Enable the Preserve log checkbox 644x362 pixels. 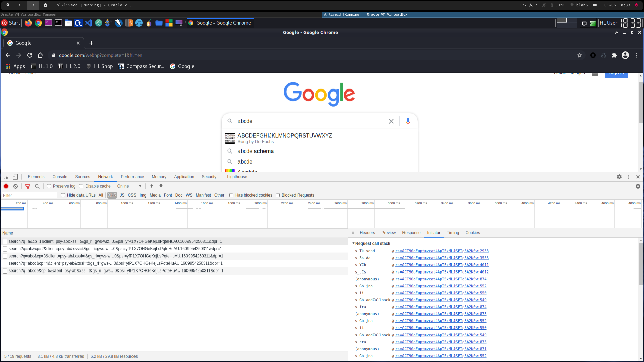coord(49,186)
